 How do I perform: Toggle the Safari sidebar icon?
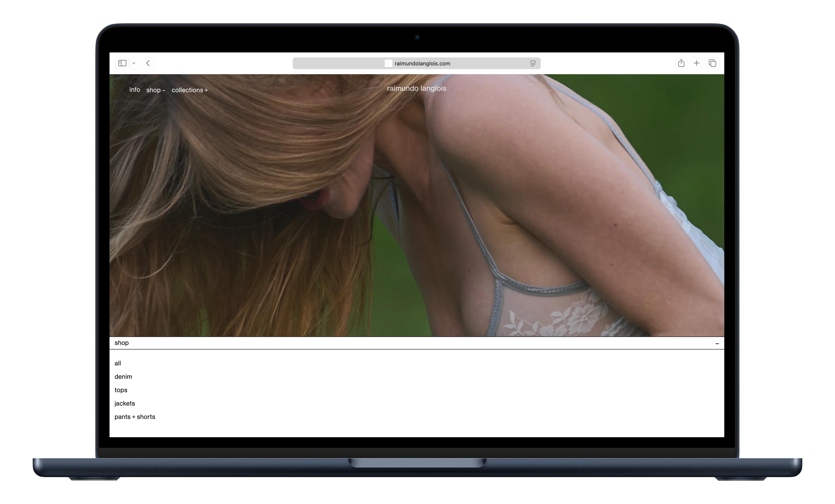122,63
